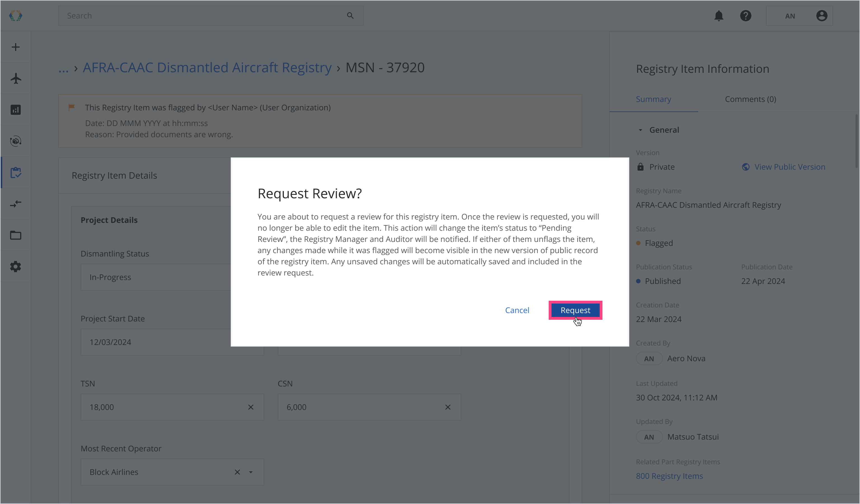This screenshot has height=504, width=860.
Task: Open Most Recent Operator dropdown arrow
Action: (251, 472)
